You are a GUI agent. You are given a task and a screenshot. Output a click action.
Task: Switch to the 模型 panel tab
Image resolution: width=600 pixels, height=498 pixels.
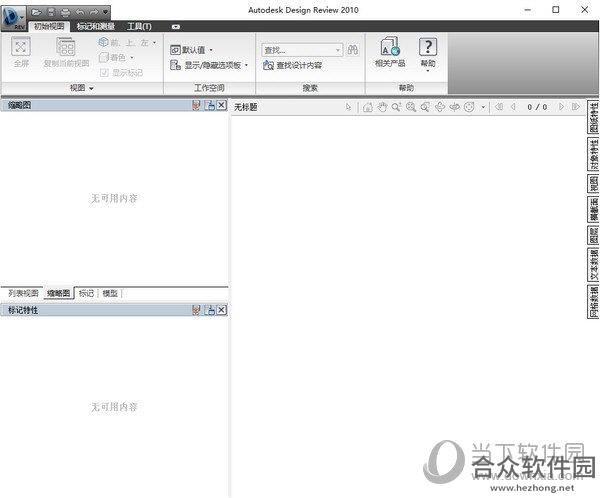click(x=110, y=293)
